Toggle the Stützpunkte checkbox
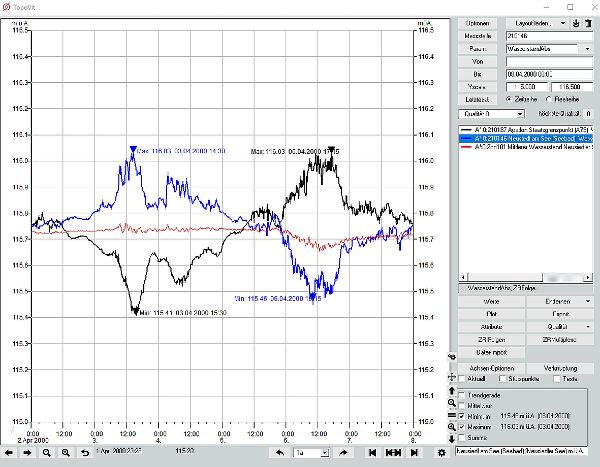The height and width of the screenshot is (467, 600). point(502,379)
